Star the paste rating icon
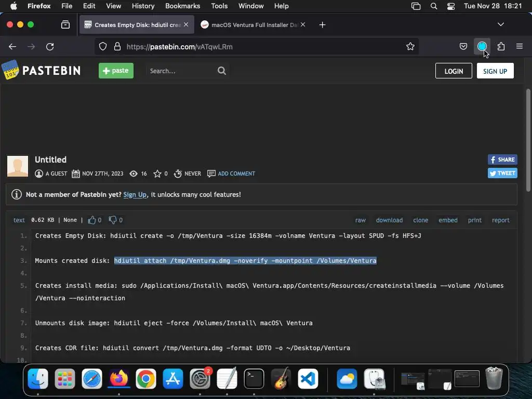Viewport: 532px width, 399px height. (x=157, y=174)
